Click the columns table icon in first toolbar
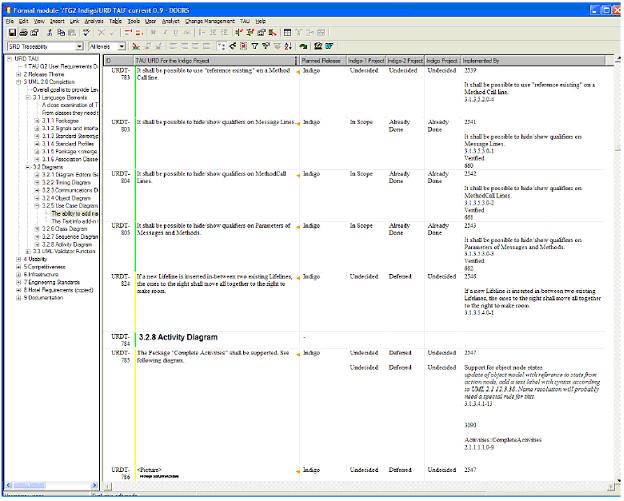624x501 pixels. [287, 33]
